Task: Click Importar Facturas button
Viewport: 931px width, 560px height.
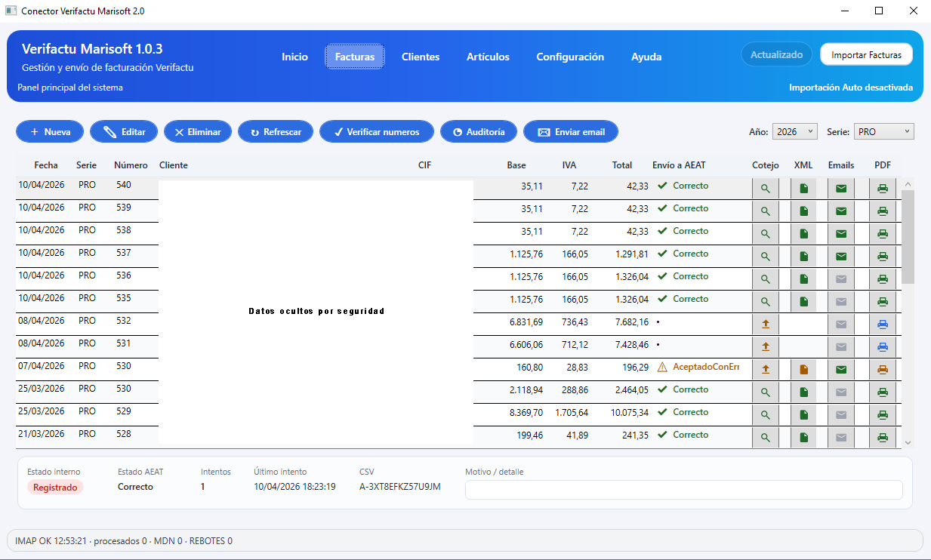Action: [866, 55]
